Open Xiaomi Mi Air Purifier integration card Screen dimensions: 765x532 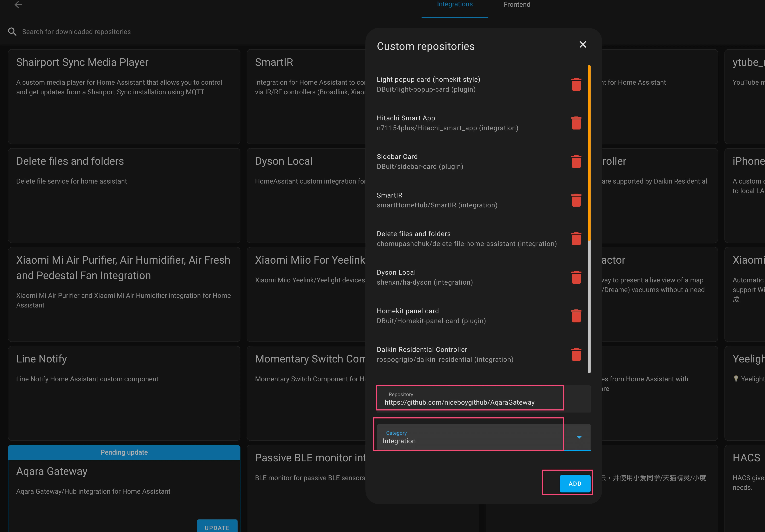[x=124, y=294]
